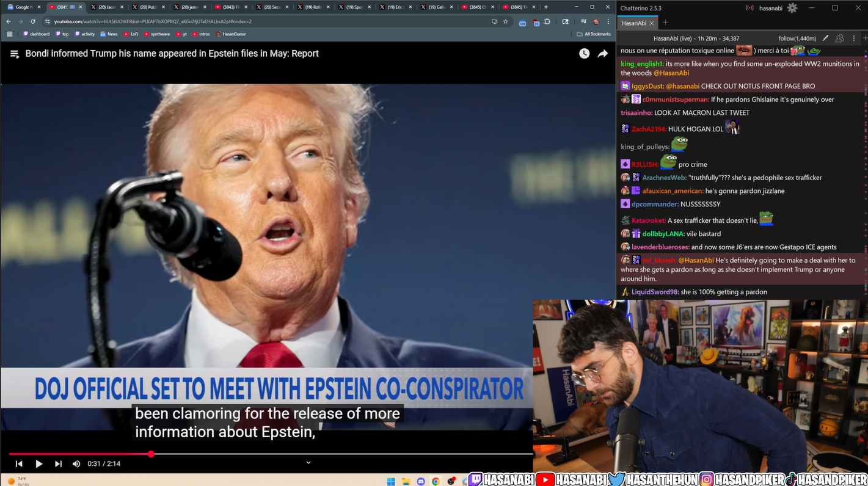This screenshot has height=486, width=868.
Task: Click the Watch Later clock icon
Action: click(x=585, y=54)
